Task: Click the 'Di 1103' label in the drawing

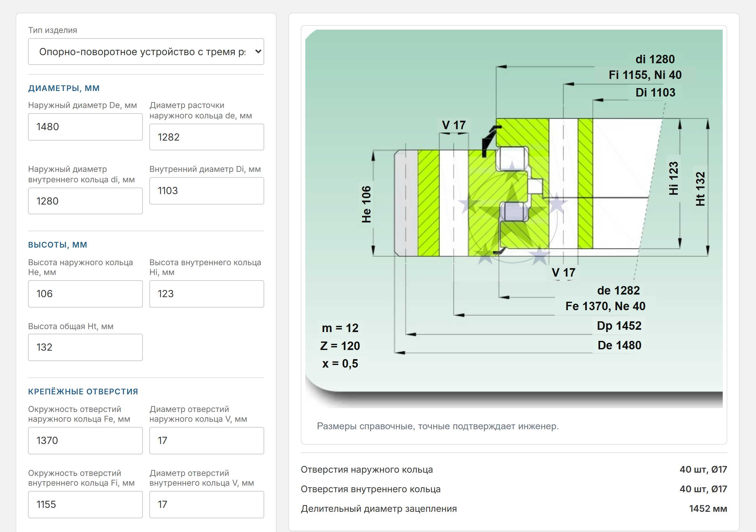Action: point(655,93)
